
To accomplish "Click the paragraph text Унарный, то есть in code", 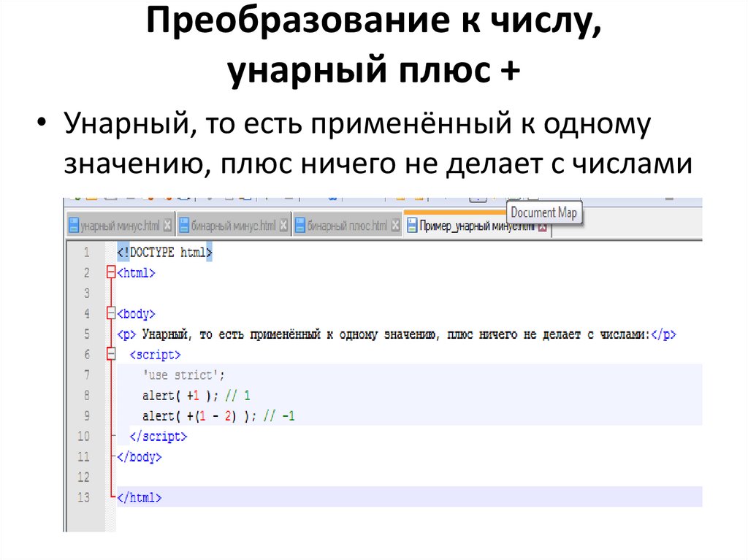I will (193, 334).
